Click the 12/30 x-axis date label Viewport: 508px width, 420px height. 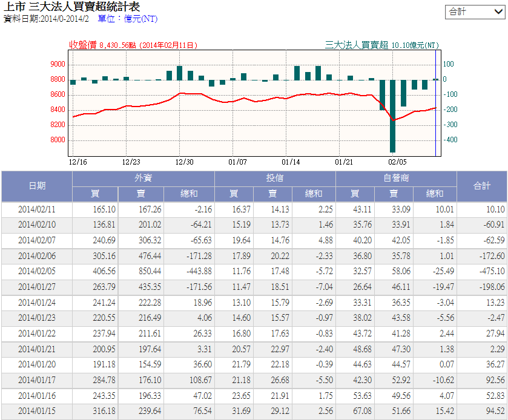[184, 162]
